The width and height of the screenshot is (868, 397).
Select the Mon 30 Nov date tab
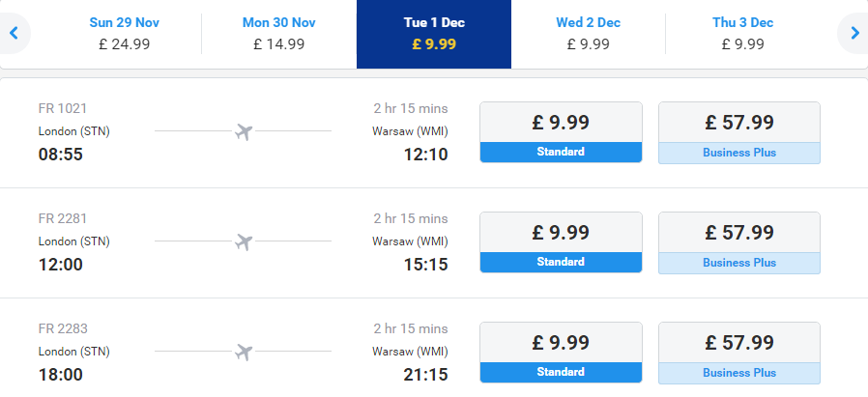[x=279, y=33]
